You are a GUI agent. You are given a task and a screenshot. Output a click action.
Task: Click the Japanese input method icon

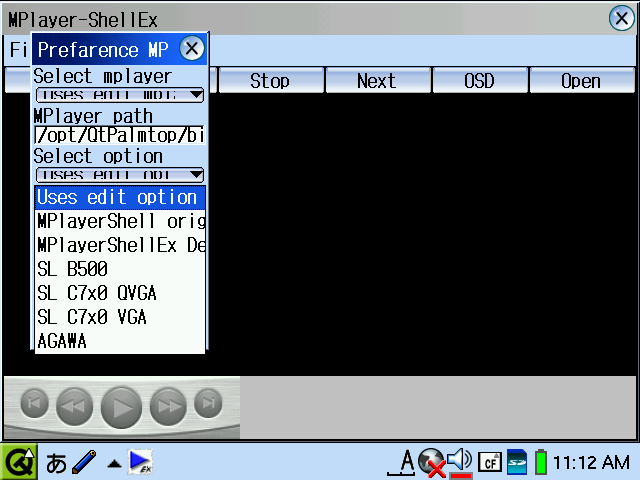coord(56,463)
